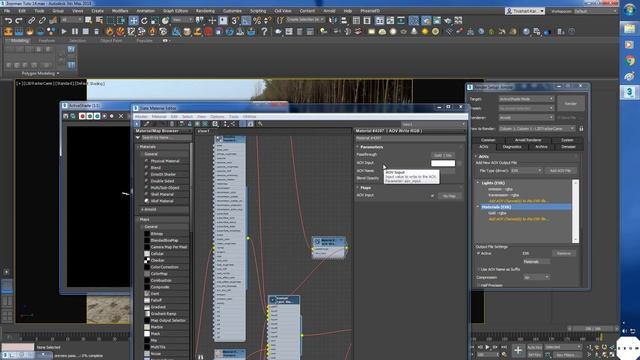Select the Physical Material entry in browser
Viewport: 640px width, 360px height.
164,161
